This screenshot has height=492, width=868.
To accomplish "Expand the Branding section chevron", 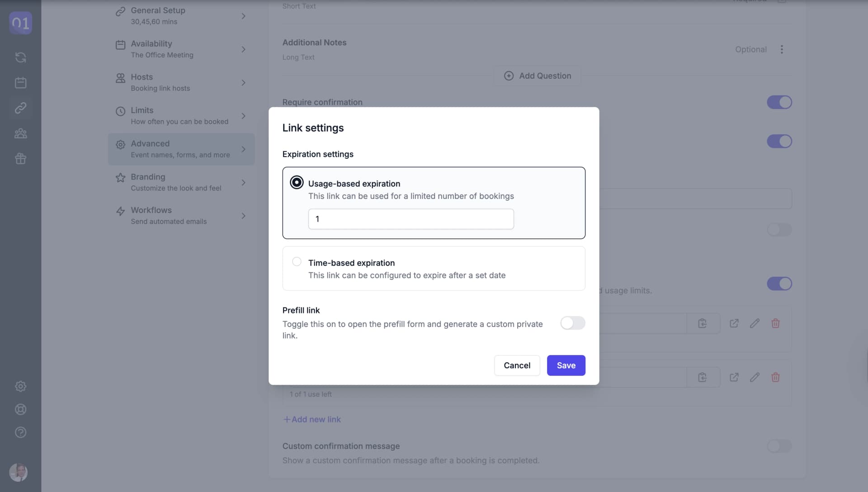I will [x=243, y=183].
